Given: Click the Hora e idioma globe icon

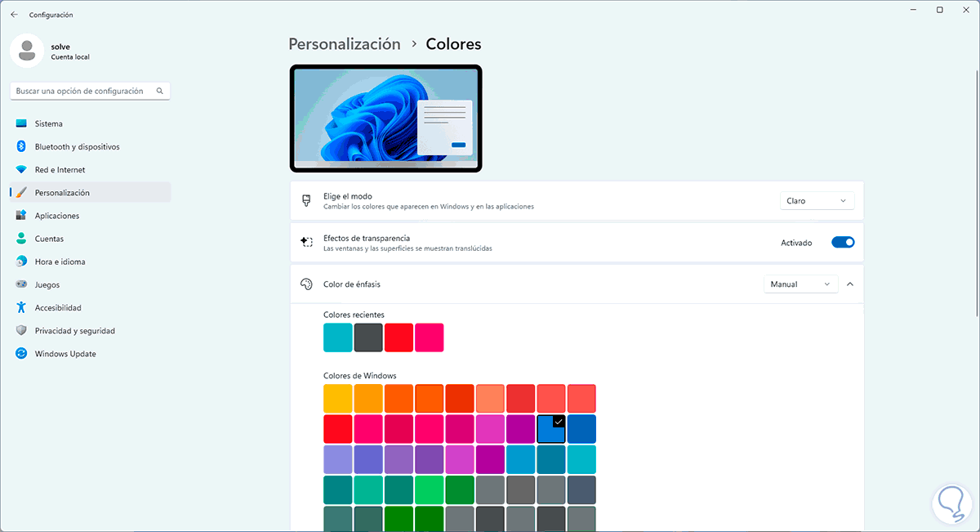Looking at the screenshot, I should (21, 262).
